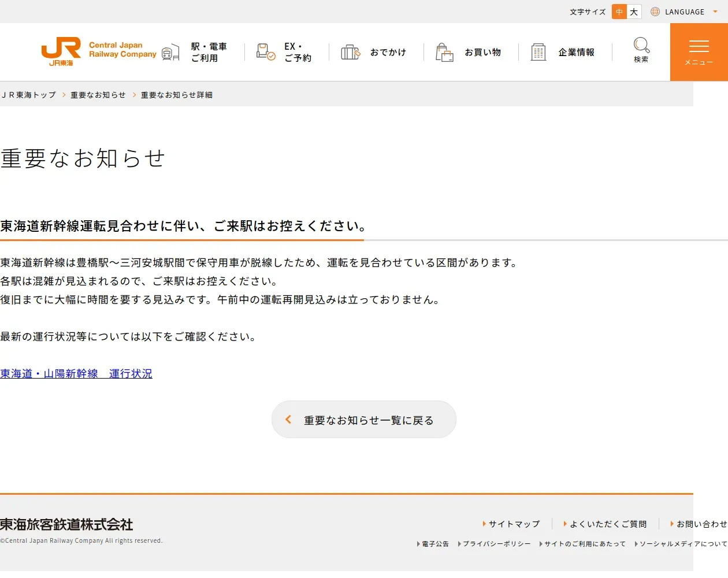Go to 重要なお知らせ breadcrumb link
The width and height of the screenshot is (728, 578).
point(98,95)
